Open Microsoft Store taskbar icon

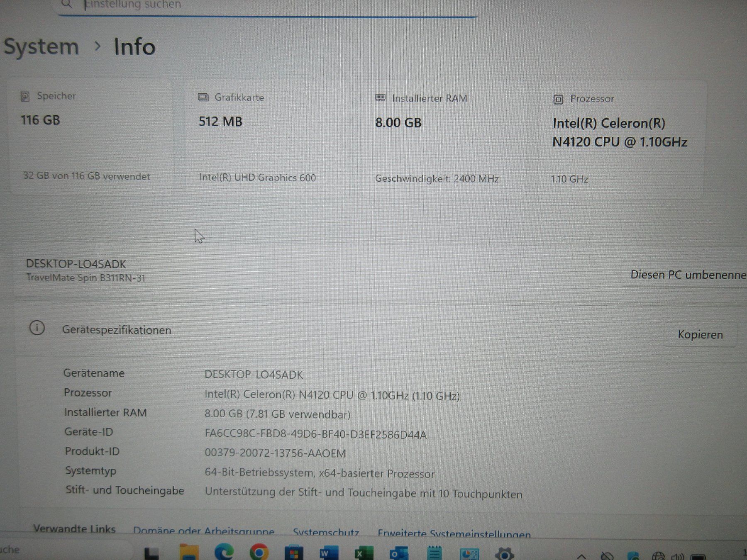[294, 553]
